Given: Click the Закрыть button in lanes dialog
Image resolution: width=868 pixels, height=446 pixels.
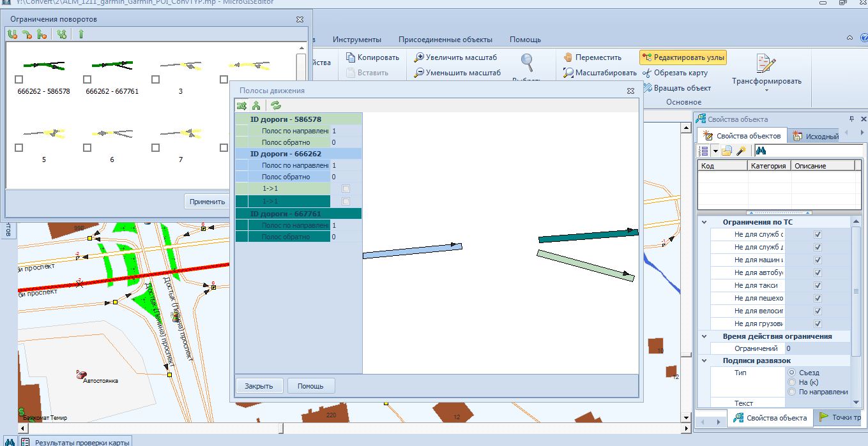Looking at the screenshot, I should tap(259, 386).
